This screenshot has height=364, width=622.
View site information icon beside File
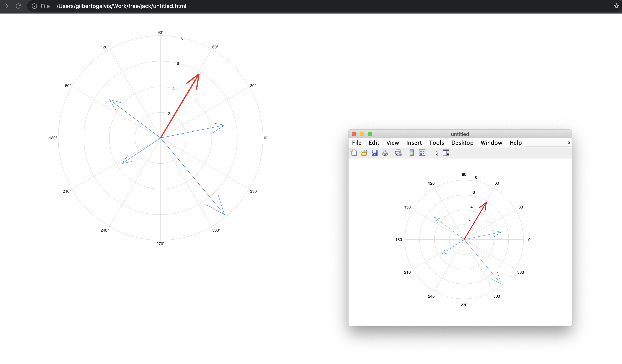[34, 6]
